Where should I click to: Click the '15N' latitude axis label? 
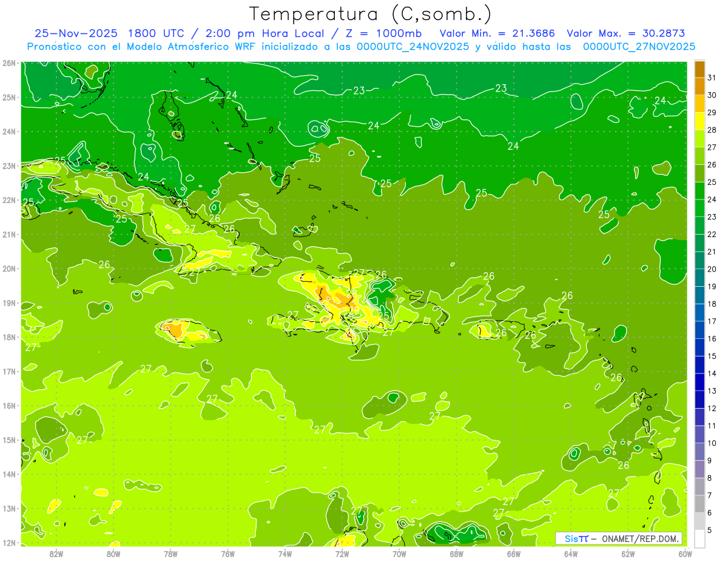(8, 440)
